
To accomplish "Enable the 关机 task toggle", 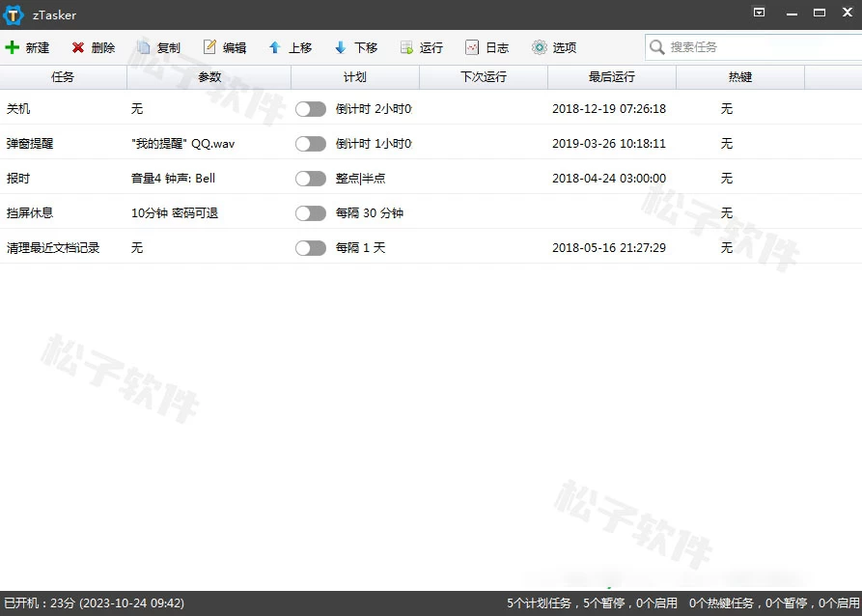I will click(x=311, y=109).
